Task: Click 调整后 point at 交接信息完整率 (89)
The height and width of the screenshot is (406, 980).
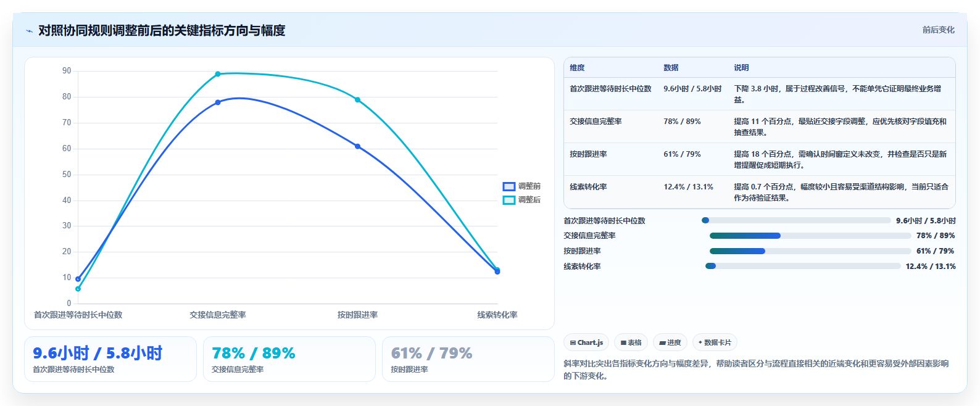Action: point(218,74)
